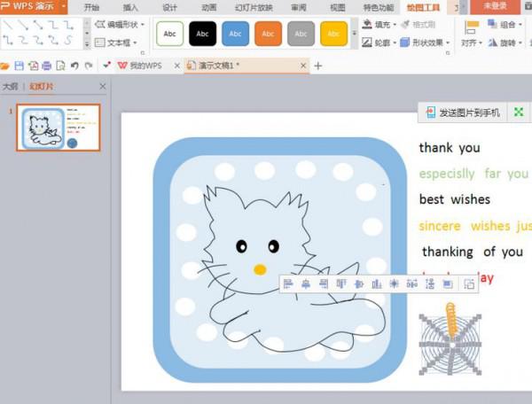The height and width of the screenshot is (404, 532).
Task: Click the save icon in quick access toolbar
Action: [20, 66]
